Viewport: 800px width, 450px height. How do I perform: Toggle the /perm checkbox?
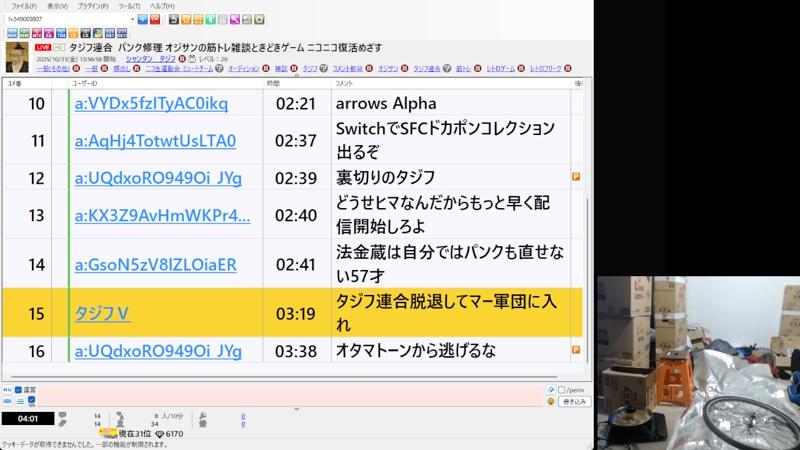tap(562, 390)
